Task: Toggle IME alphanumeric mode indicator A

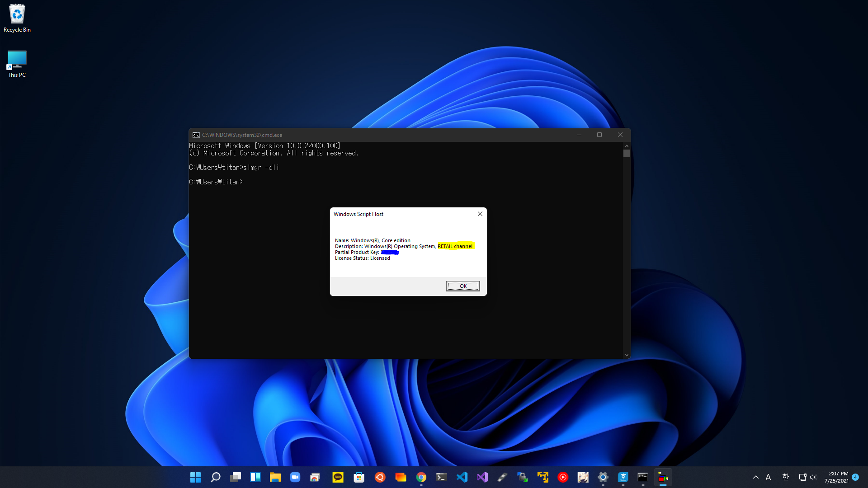Action: coord(768,477)
